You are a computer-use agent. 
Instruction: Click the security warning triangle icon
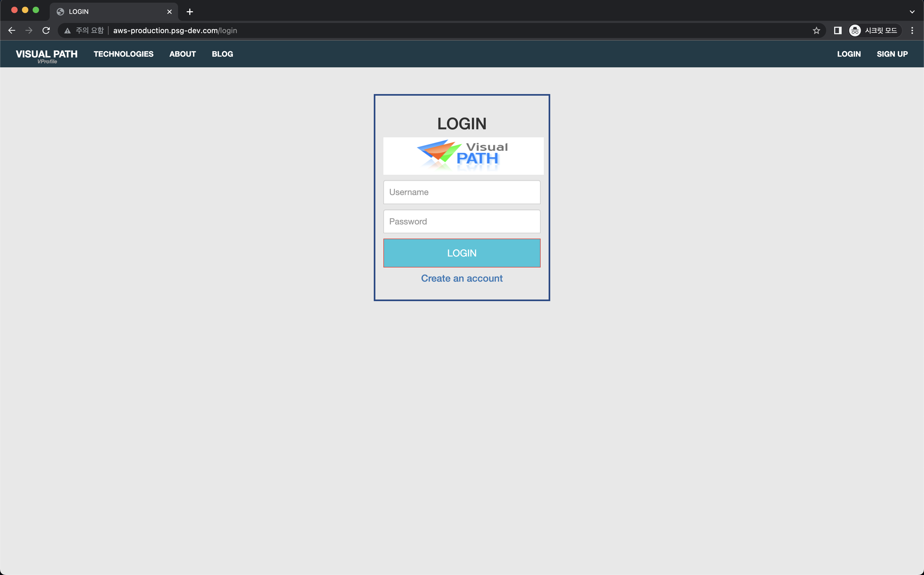pos(67,31)
